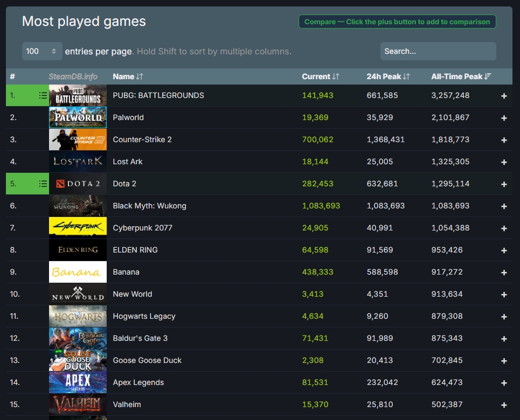The height and width of the screenshot is (420, 520).
Task: Click the Compare button at top
Action: pyautogui.click(x=397, y=22)
